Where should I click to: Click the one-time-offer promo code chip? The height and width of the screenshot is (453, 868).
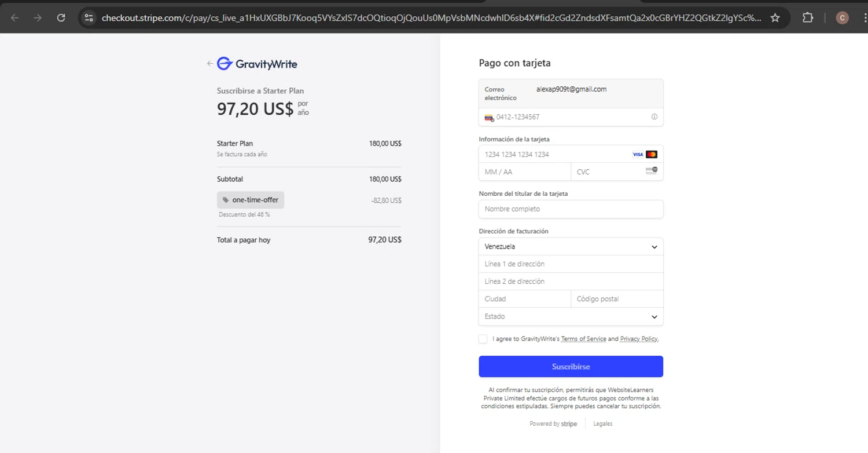251,200
